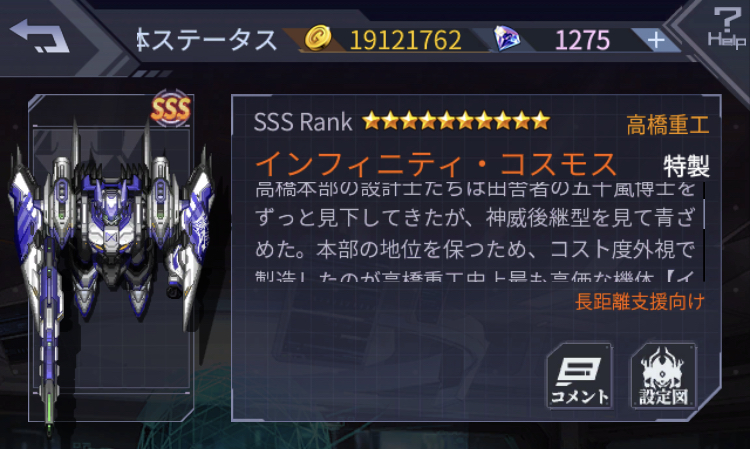The height and width of the screenshot is (449, 750).
Task: Click the ステータス screen title
Action: 207,40
